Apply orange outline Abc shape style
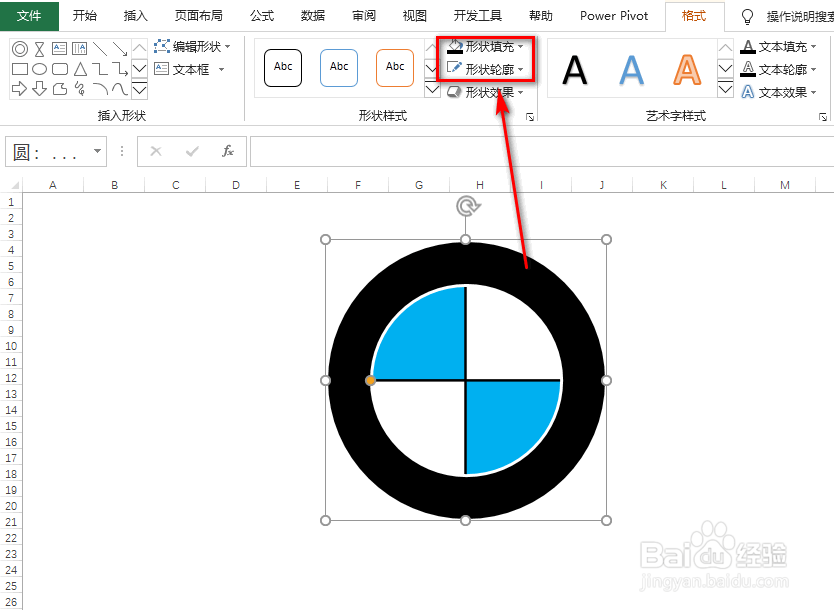This screenshot has width=834, height=610. point(395,68)
